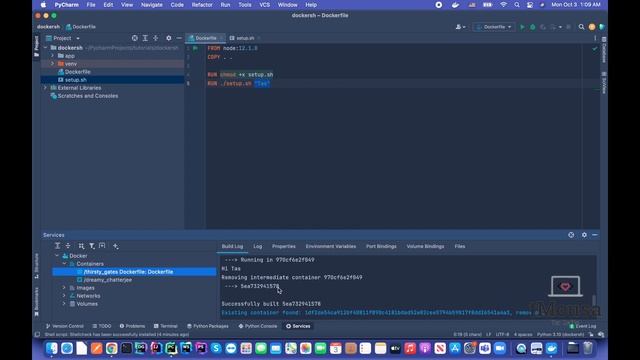The height and width of the screenshot is (360, 640).
Task: Expand the venv folder
Action: click(x=53, y=64)
